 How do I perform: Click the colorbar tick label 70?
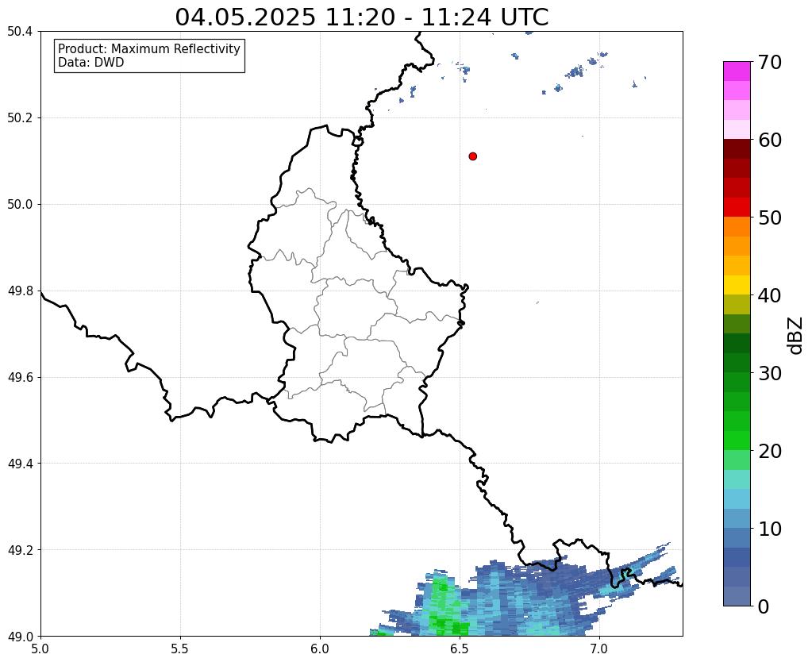[x=770, y=62]
